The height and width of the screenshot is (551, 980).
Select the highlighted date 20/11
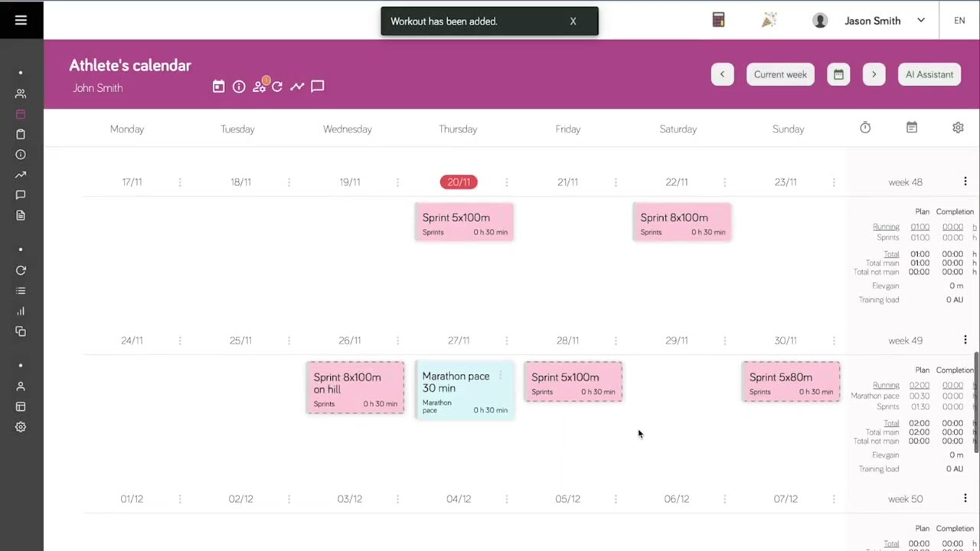459,182
